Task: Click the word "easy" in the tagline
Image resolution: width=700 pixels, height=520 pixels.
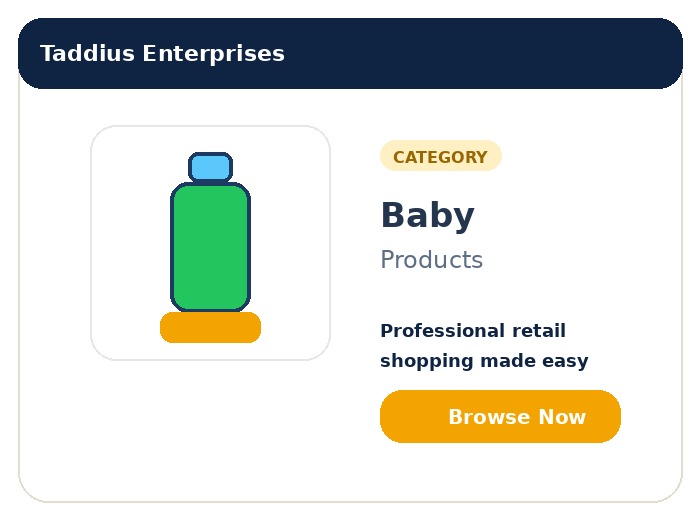Action: coord(565,361)
